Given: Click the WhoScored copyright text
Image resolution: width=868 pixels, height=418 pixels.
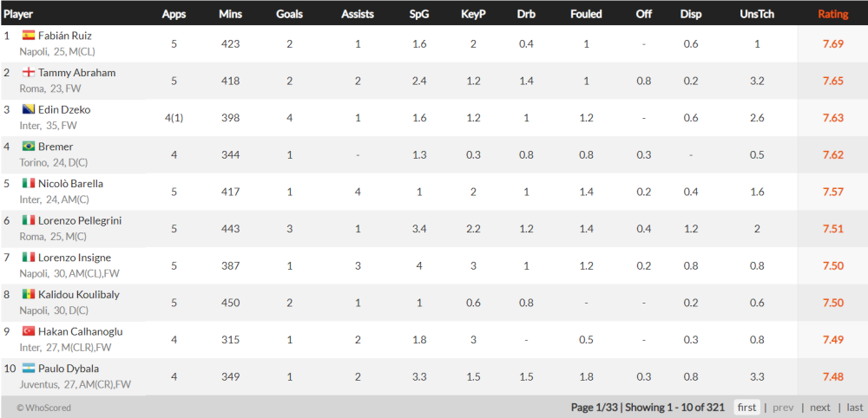Looking at the screenshot, I should 43,408.
